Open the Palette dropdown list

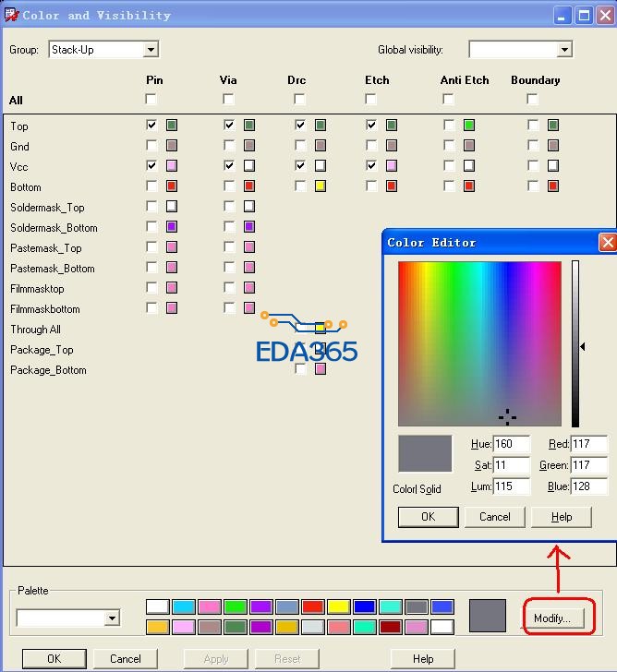112,618
